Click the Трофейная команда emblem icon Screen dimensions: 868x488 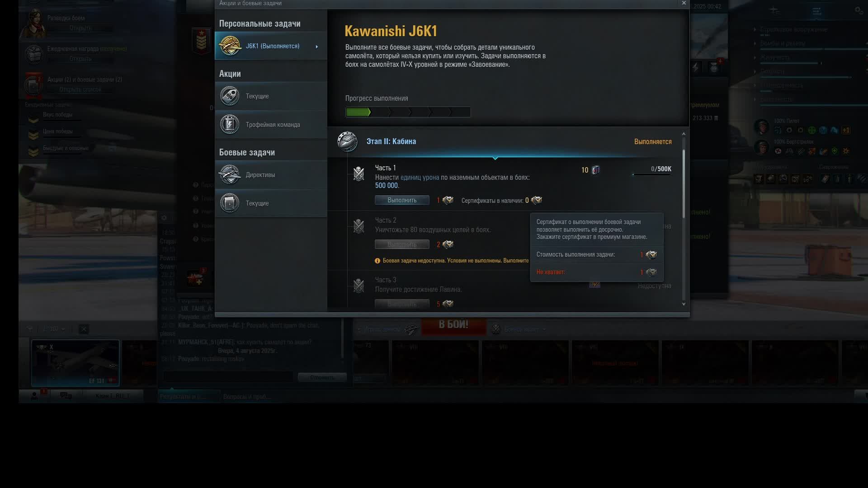pos(230,125)
